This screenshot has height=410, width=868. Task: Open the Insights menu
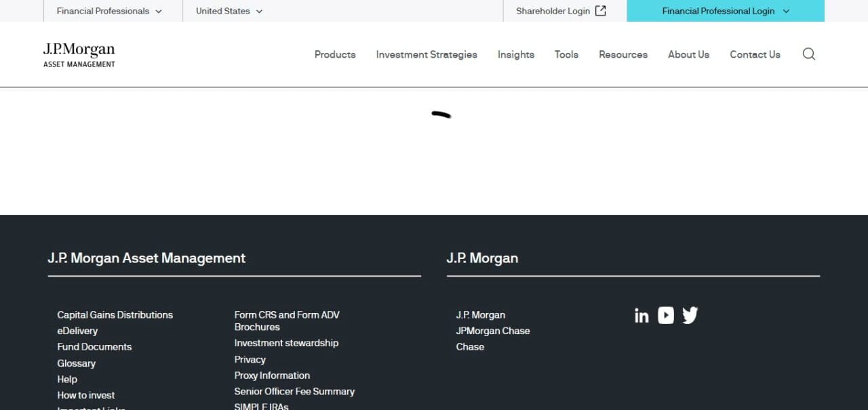(x=516, y=54)
